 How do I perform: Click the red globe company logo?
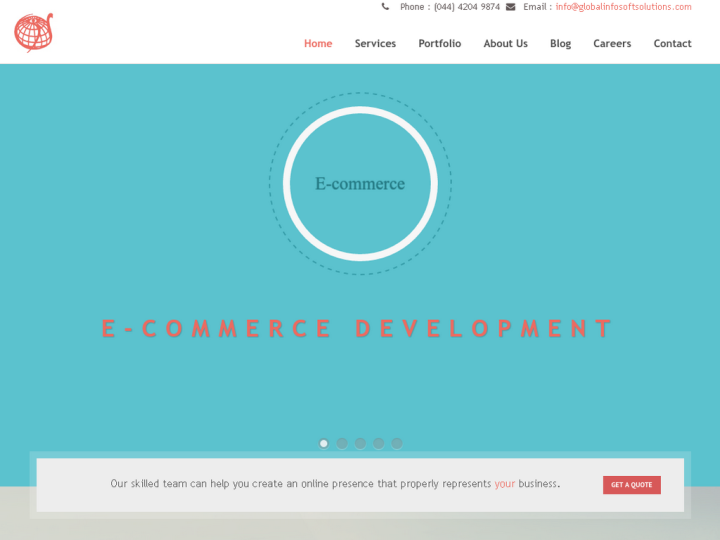click(x=33, y=32)
